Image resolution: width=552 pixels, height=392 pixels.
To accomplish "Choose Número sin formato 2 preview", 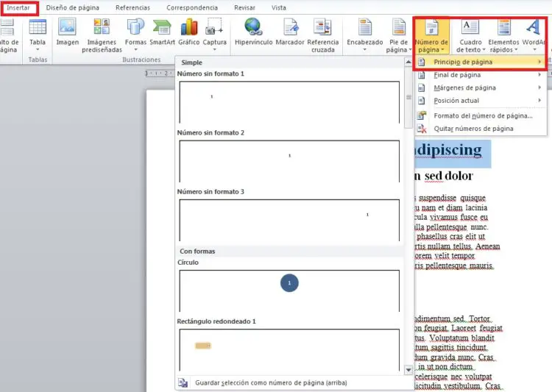I will pyautogui.click(x=289, y=161).
